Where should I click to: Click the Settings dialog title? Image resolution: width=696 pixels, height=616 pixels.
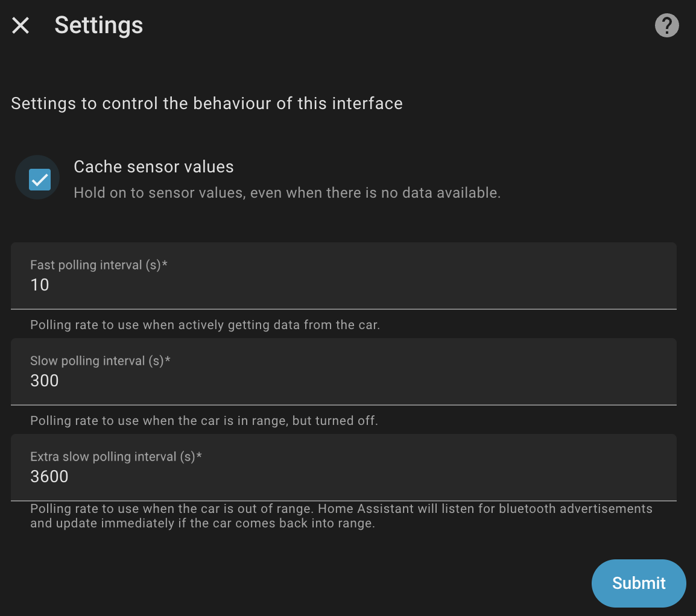tap(98, 25)
